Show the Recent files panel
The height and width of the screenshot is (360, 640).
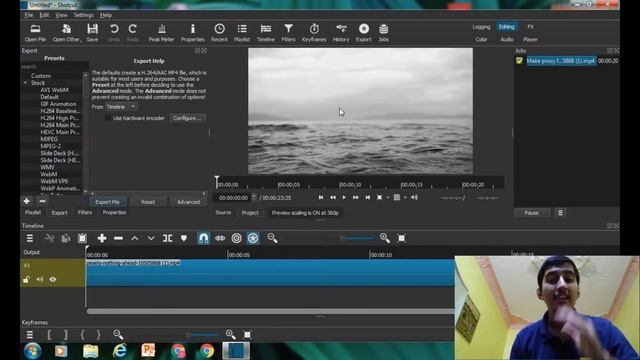[x=219, y=33]
